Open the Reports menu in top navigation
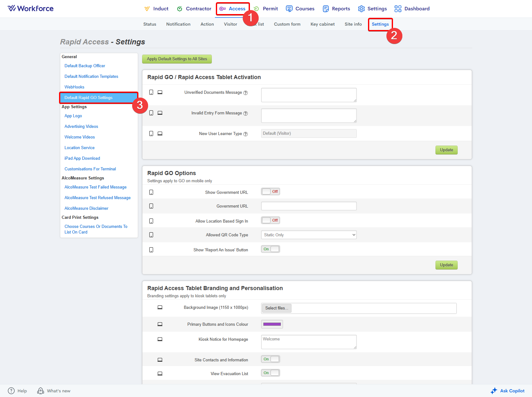 point(336,9)
